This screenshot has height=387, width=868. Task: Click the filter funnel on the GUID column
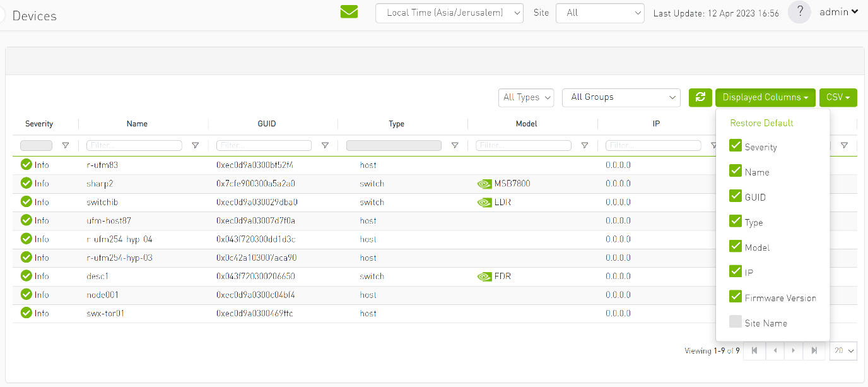coord(325,145)
